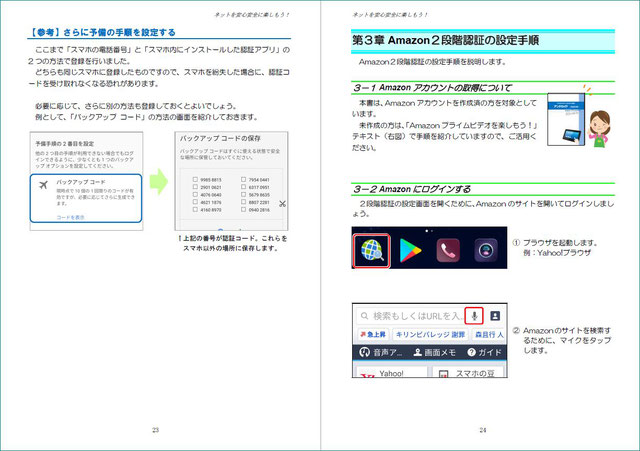
Task: Click the step ① ブラウザを起動します text
Action: point(555,243)
